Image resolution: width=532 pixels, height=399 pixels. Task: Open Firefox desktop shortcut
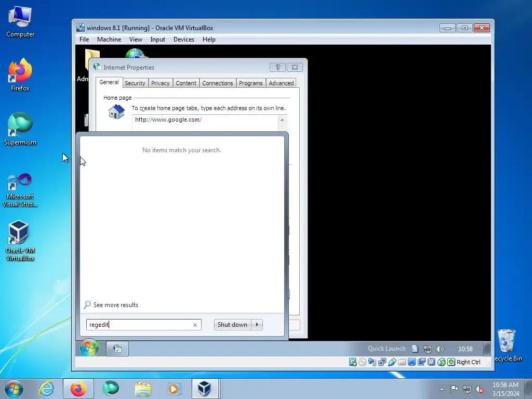pyautogui.click(x=20, y=75)
